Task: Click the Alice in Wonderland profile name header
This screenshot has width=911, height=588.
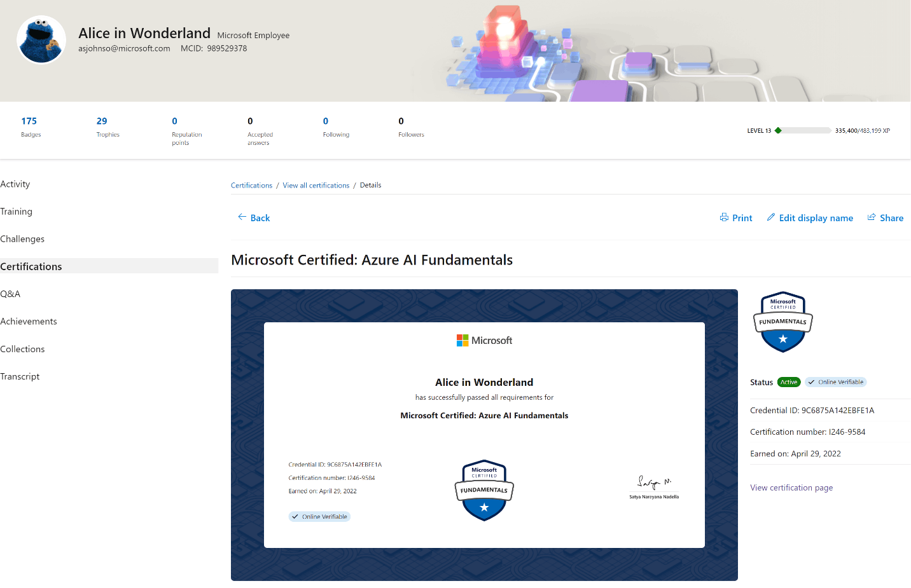Action: coord(144,33)
